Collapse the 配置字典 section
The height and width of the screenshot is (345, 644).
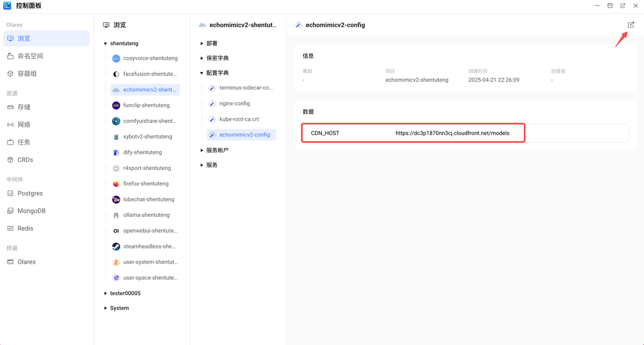pos(202,73)
